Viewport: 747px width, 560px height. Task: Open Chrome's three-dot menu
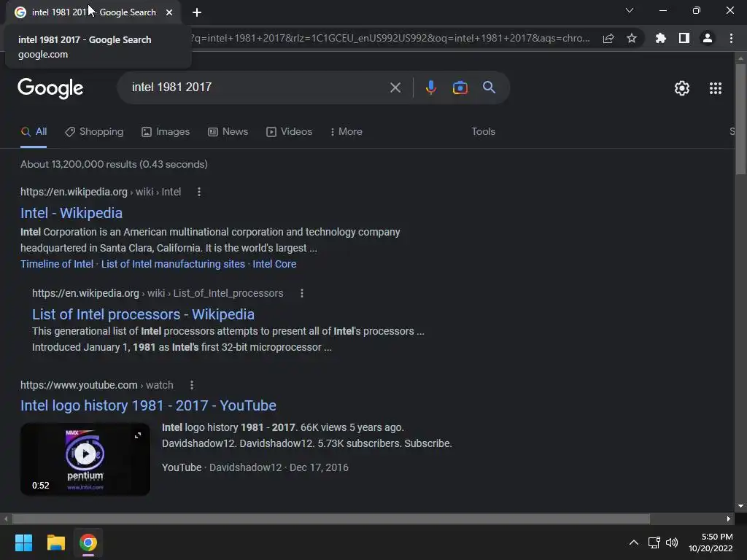[731, 38]
